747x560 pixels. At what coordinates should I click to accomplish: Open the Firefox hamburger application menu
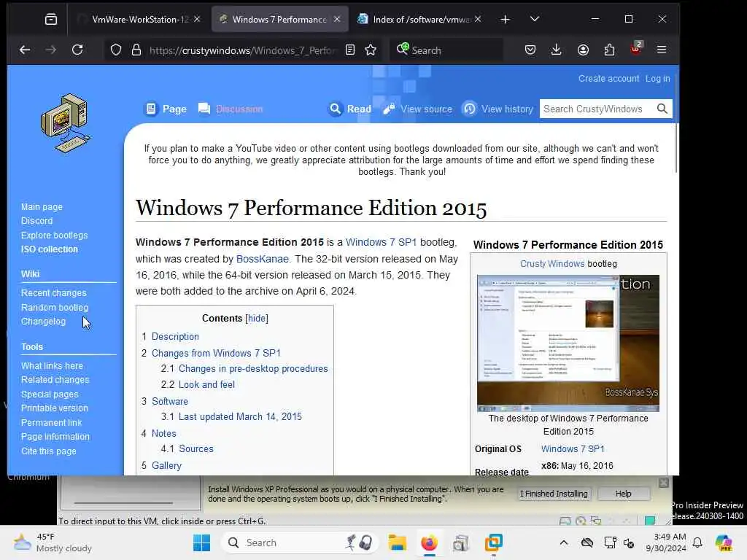(662, 50)
